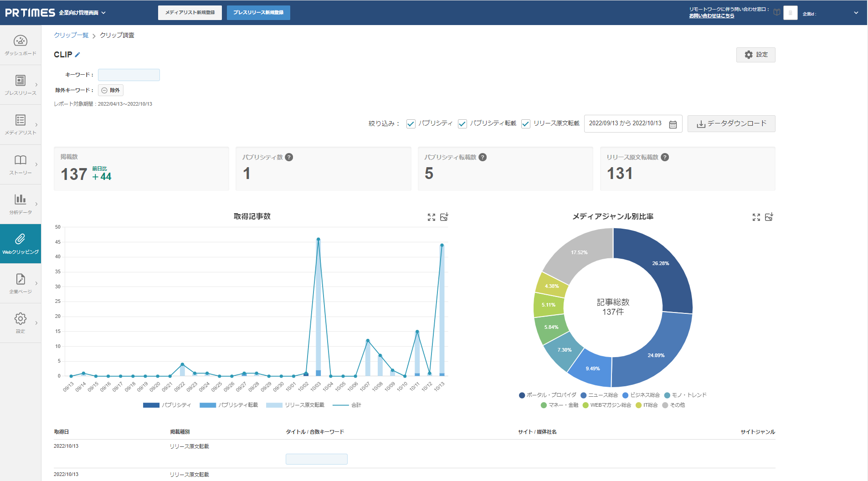868x481 pixels.
Task: Save the 取得記事数 chart as image
Action: click(444, 217)
